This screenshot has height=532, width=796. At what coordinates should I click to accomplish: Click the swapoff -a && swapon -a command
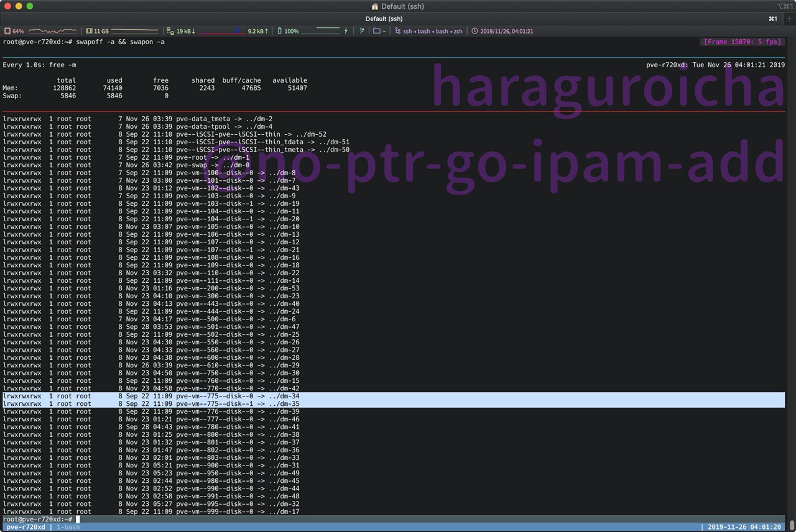coord(120,42)
